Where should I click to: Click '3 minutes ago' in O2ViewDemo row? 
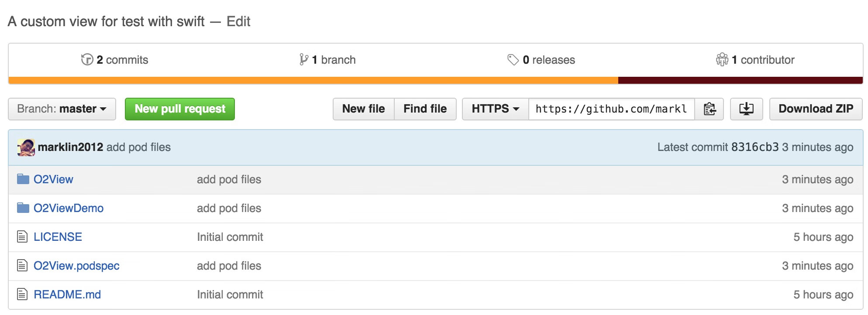coord(818,208)
